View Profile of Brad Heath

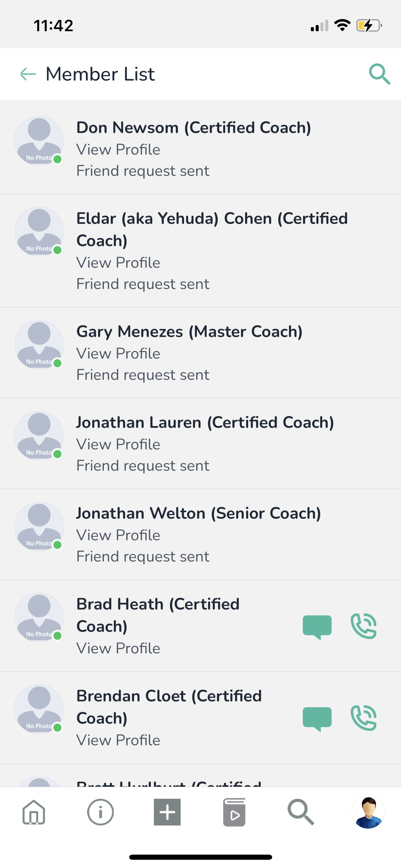pos(118,648)
